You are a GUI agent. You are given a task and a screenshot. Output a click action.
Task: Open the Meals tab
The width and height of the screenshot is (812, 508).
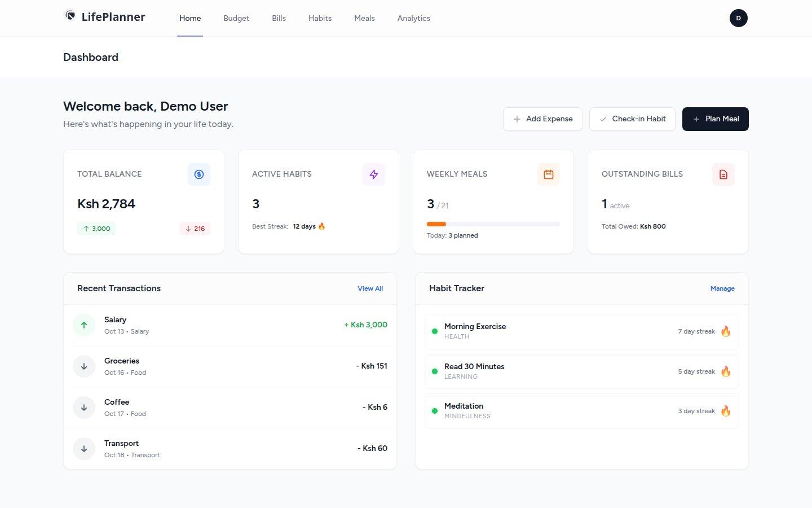tap(364, 18)
